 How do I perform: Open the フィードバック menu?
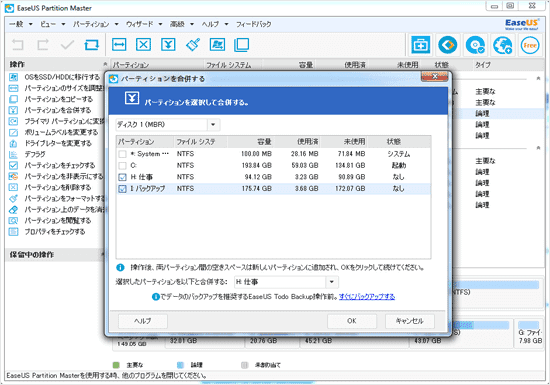click(253, 24)
